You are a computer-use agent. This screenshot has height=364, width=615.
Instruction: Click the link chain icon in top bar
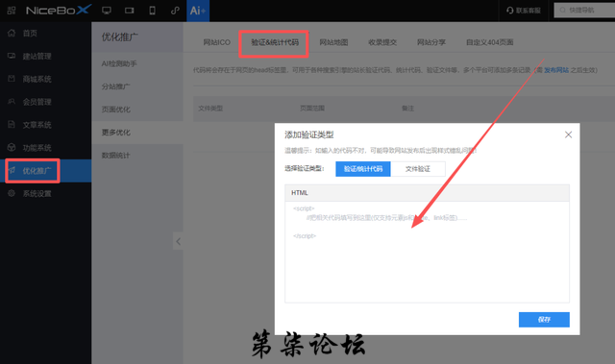(x=175, y=11)
